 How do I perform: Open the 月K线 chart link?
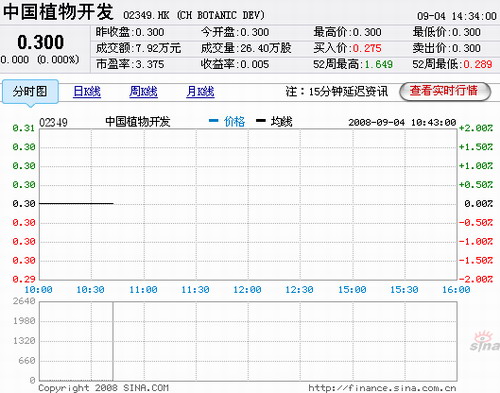(x=200, y=91)
